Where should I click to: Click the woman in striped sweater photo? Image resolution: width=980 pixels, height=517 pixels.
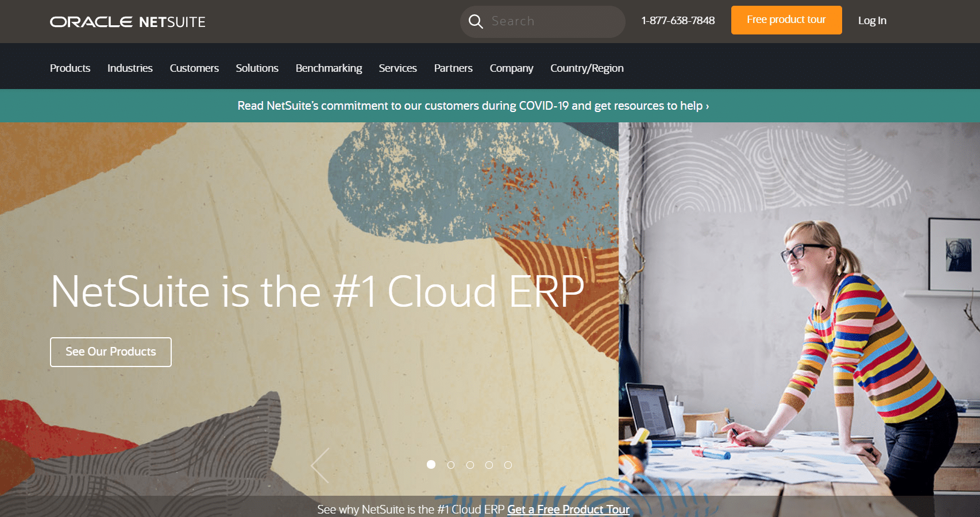(x=799, y=309)
